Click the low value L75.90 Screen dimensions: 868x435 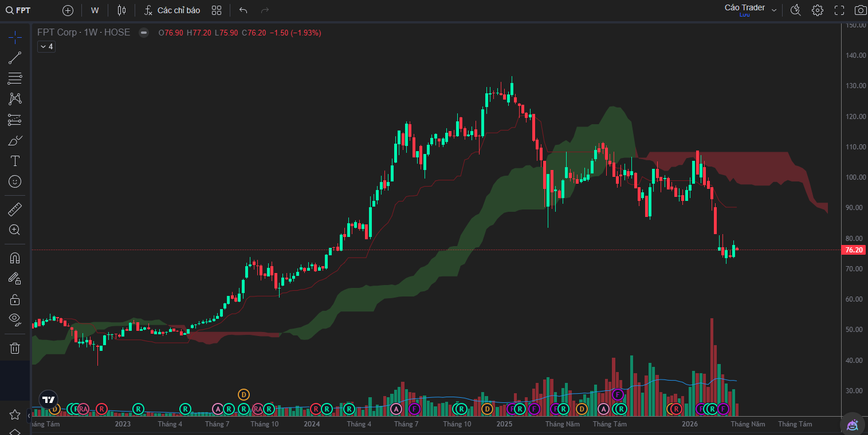click(x=226, y=33)
